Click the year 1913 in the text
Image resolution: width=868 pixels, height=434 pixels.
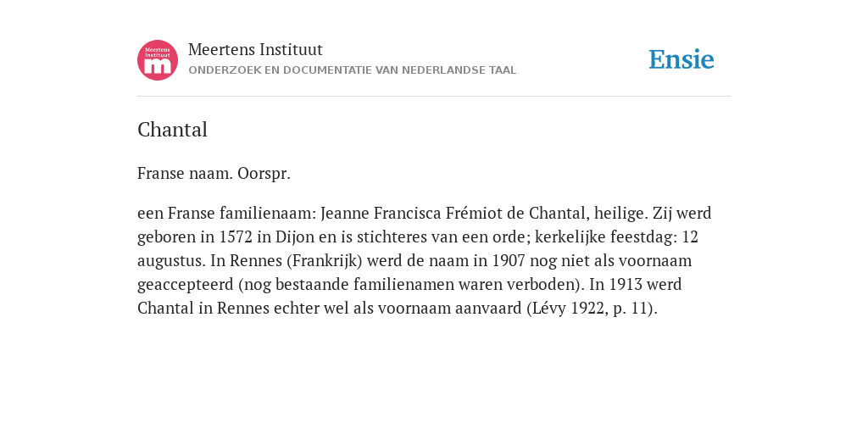coord(626,285)
